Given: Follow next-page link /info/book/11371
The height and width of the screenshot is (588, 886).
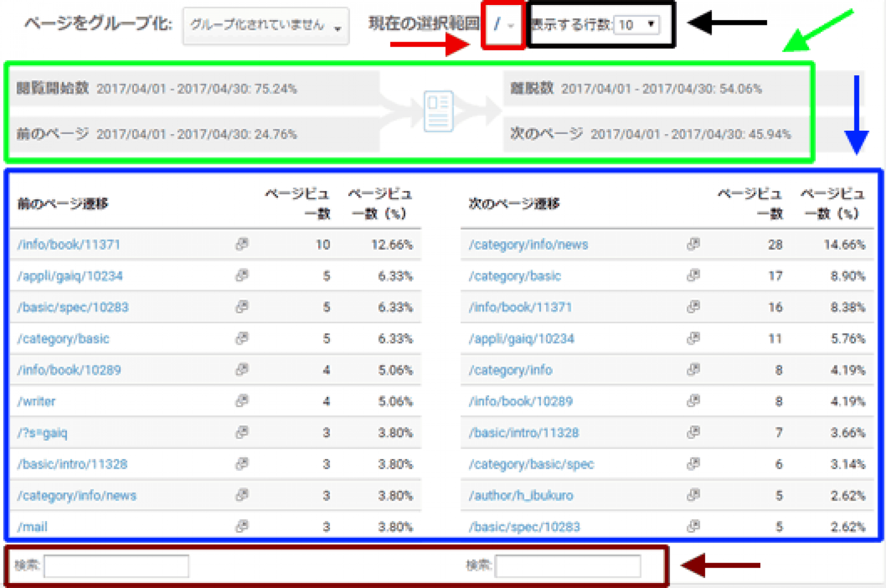Looking at the screenshot, I should pyautogui.click(x=520, y=307).
